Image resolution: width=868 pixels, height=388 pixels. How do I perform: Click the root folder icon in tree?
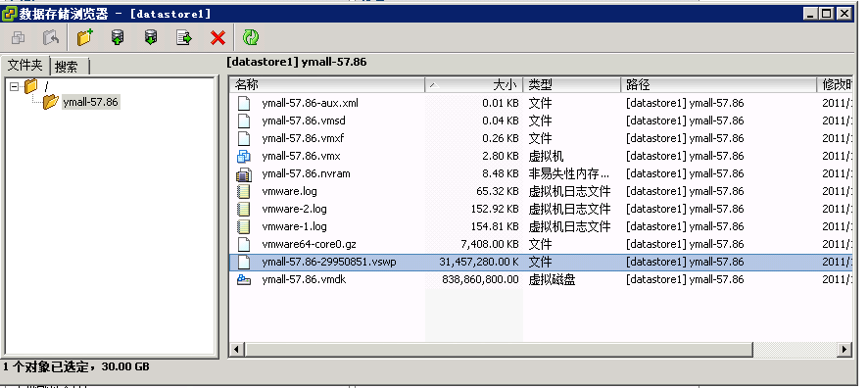click(31, 86)
